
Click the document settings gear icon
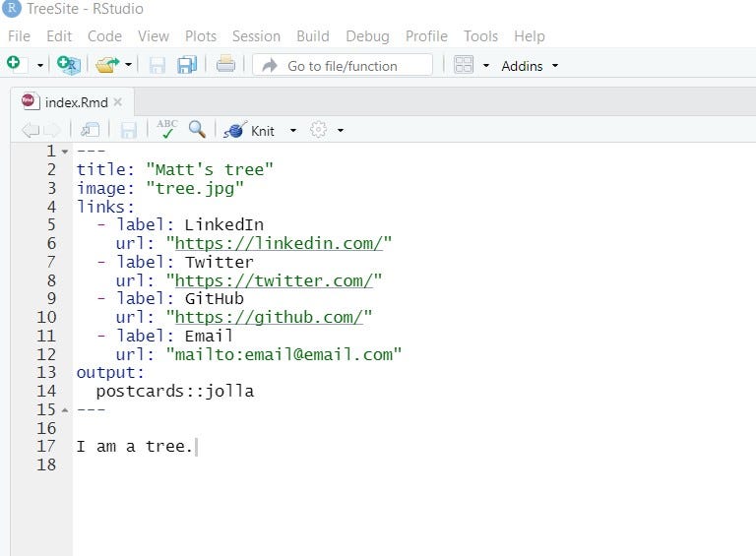pos(318,130)
